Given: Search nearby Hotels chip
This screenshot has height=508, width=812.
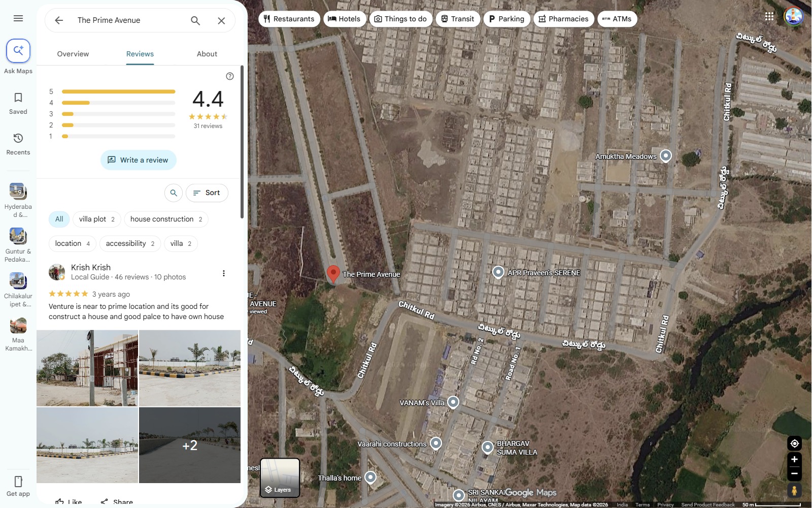Looking at the screenshot, I should [345, 19].
